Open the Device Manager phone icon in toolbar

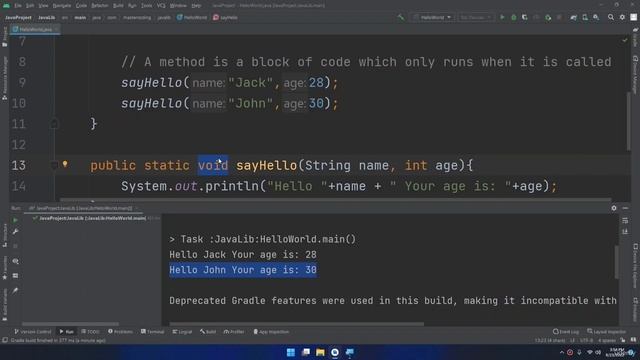(x=585, y=18)
